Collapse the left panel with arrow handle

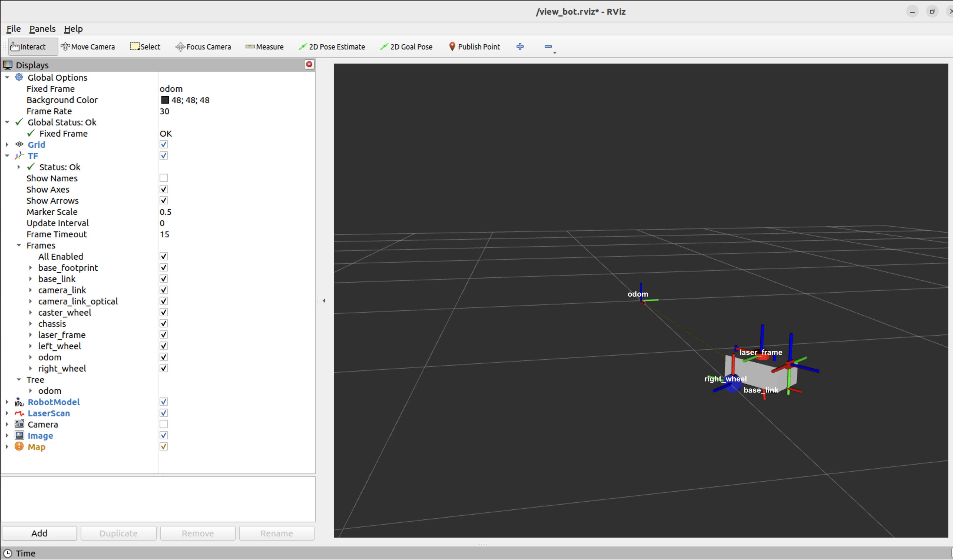(324, 301)
